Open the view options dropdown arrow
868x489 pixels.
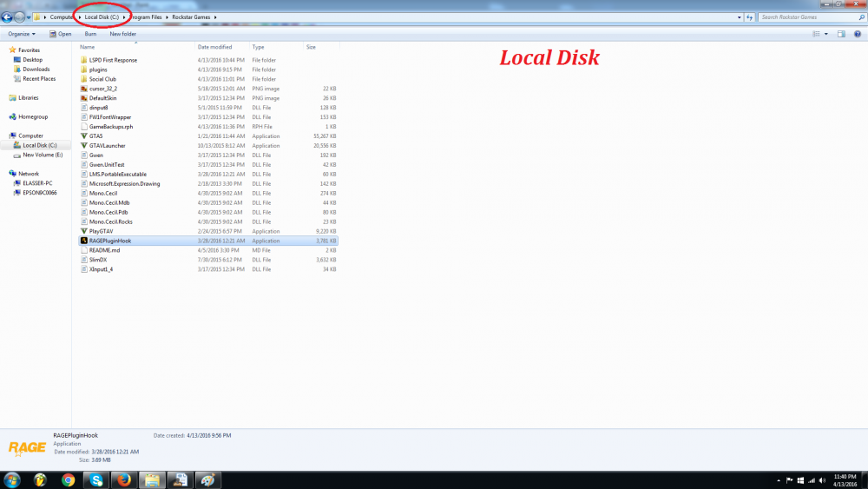tap(826, 34)
